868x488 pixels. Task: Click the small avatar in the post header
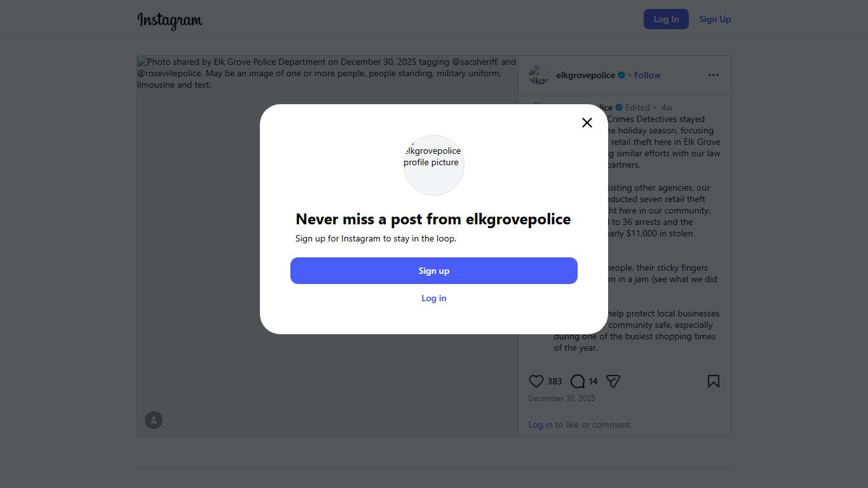tap(538, 75)
